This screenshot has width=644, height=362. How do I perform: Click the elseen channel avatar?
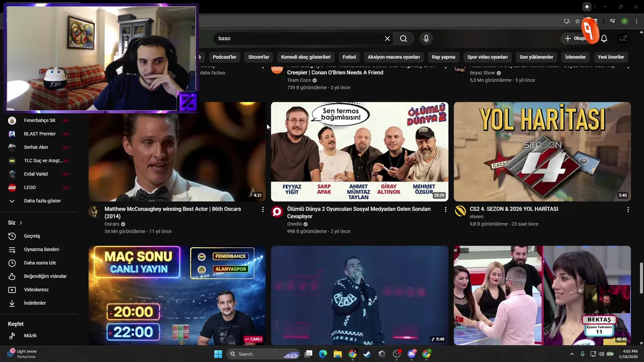pyautogui.click(x=460, y=211)
